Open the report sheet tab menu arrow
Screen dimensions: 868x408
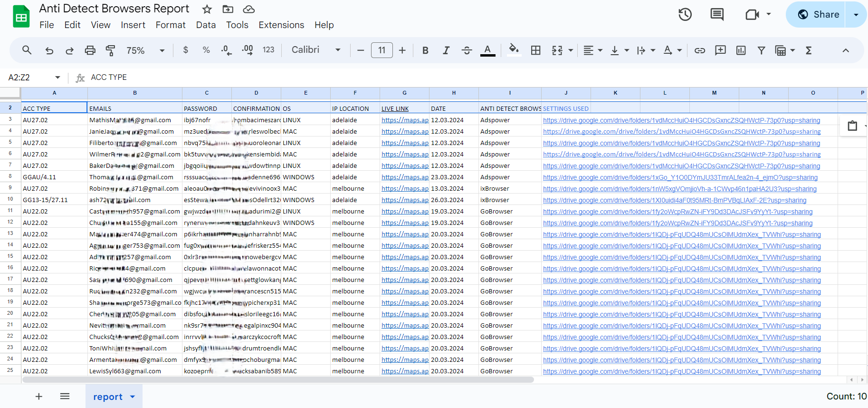[133, 397]
